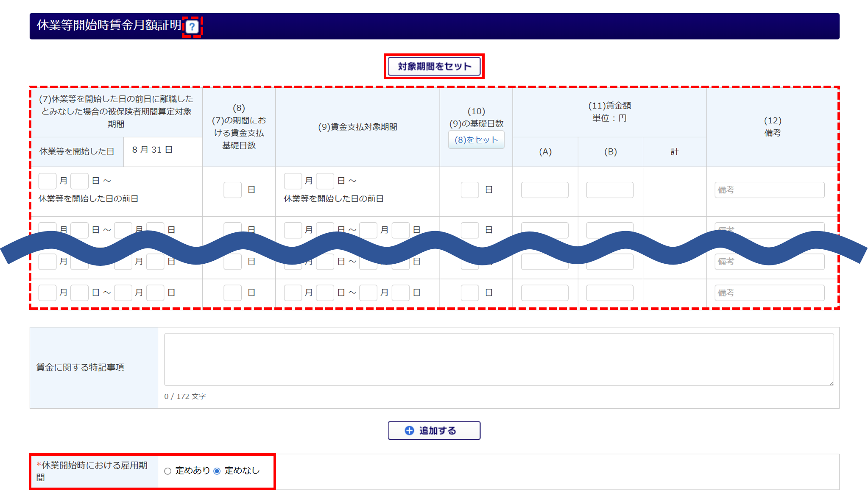This screenshot has height=502, width=868.
Task: Select the 定めなし radio option
Action: click(217, 471)
